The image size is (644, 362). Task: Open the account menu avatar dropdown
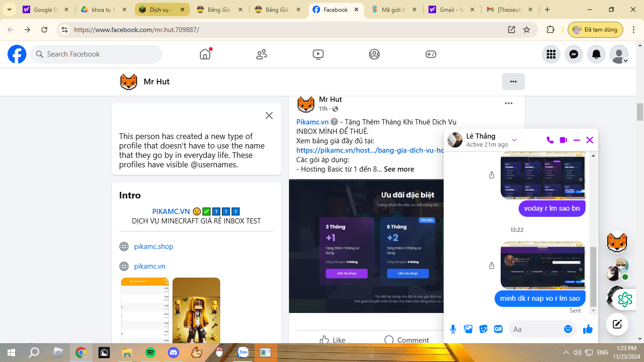619,54
